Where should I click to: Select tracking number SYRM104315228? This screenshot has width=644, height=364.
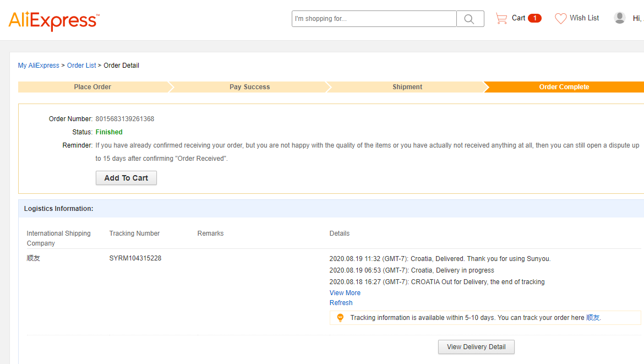click(135, 258)
